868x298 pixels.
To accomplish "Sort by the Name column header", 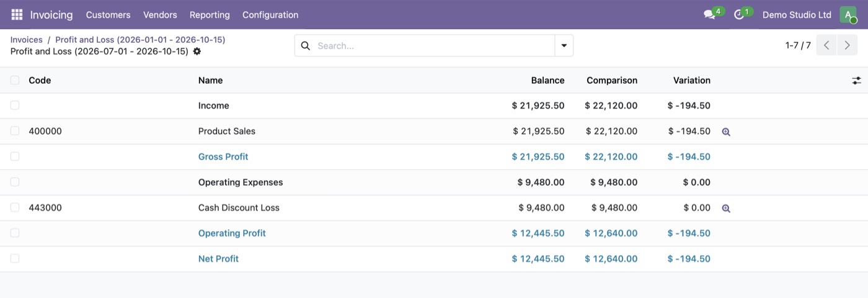I will (210, 80).
